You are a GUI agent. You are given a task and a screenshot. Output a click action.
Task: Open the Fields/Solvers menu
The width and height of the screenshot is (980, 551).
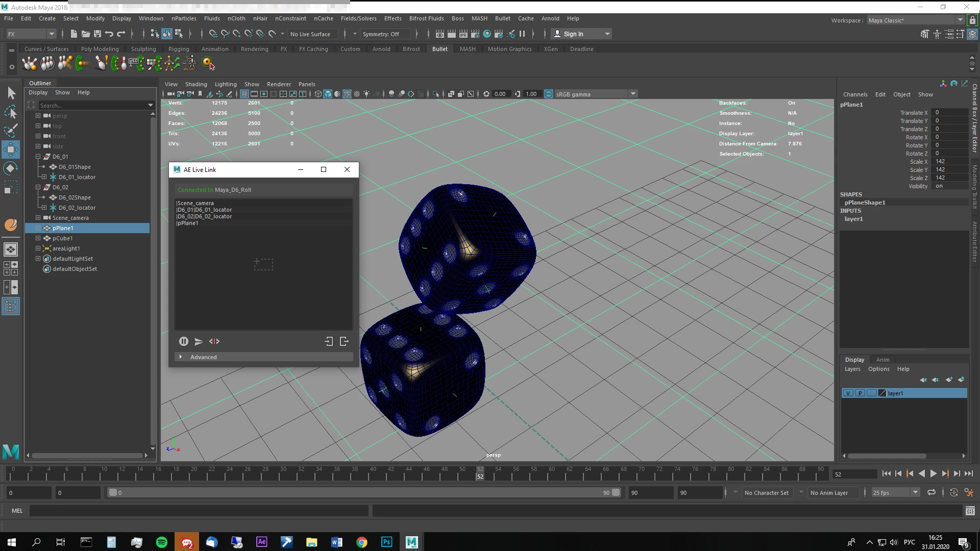[358, 18]
